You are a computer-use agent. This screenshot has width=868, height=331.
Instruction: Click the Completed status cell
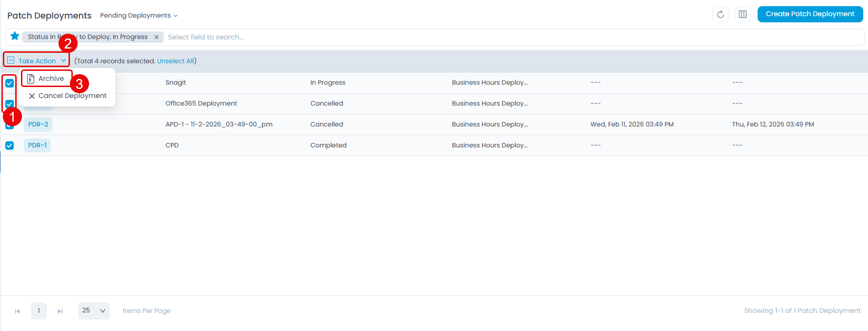pos(328,145)
